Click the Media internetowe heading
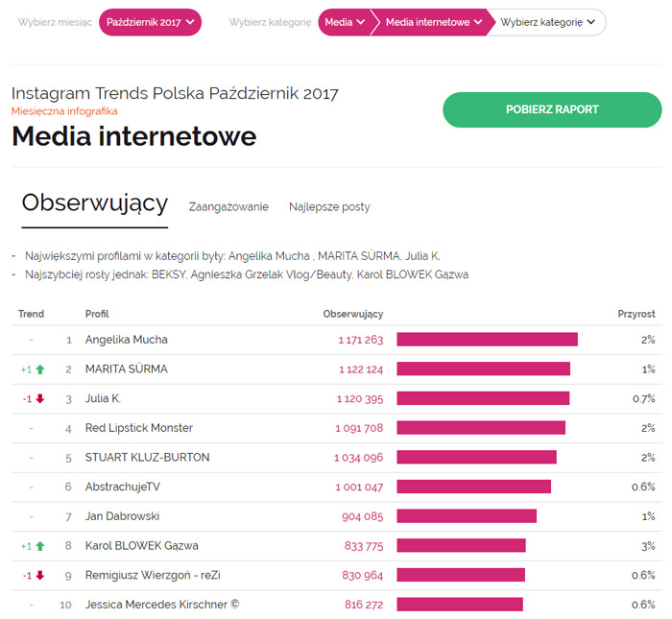The width and height of the screenshot is (672, 619). tap(134, 136)
